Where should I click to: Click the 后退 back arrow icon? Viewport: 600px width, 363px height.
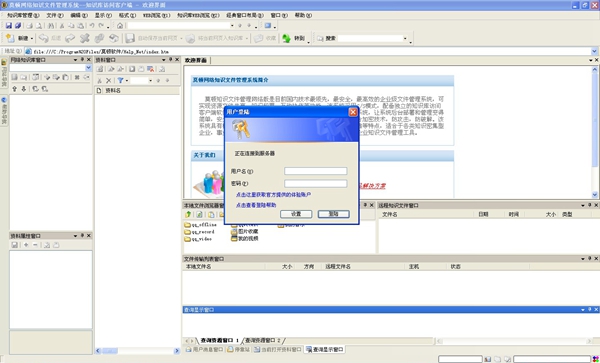[x=44, y=38]
